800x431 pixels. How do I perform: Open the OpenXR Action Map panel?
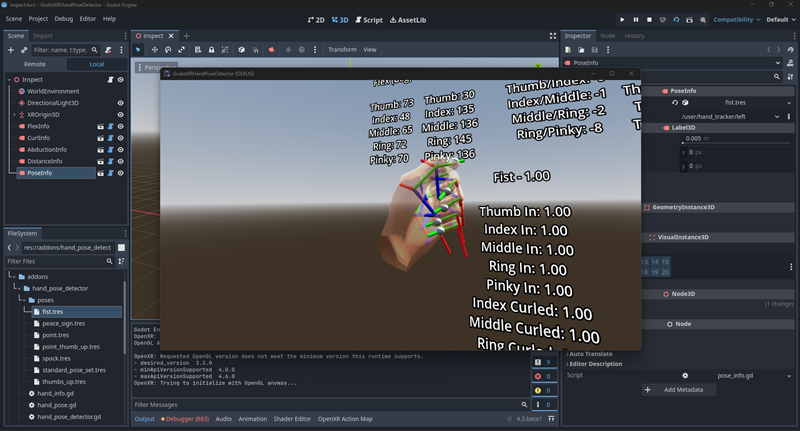pos(345,419)
